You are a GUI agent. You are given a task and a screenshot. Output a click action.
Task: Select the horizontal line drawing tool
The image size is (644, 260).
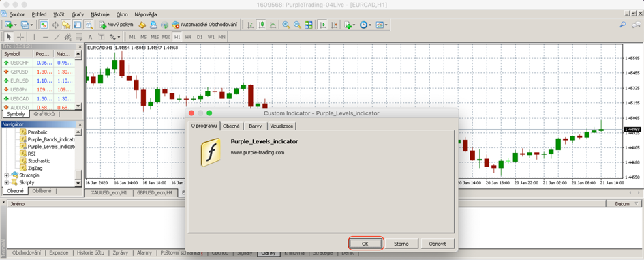click(x=46, y=37)
